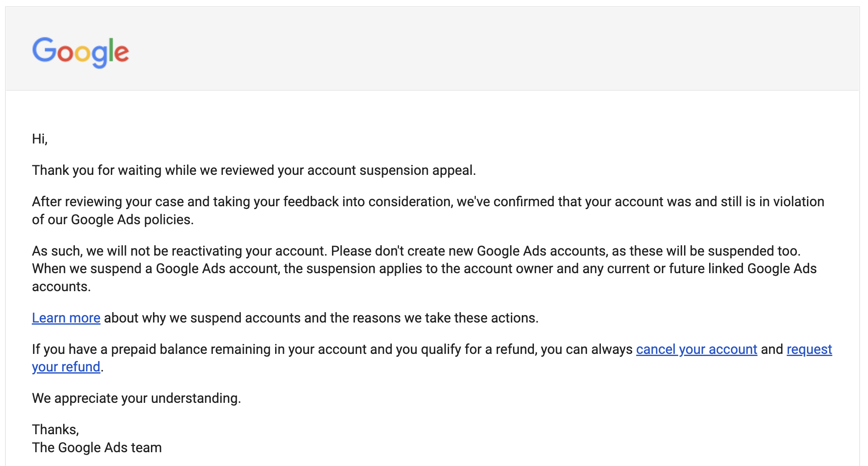This screenshot has width=868, height=466.
Task: Follow the request link at line end
Action: point(809,349)
